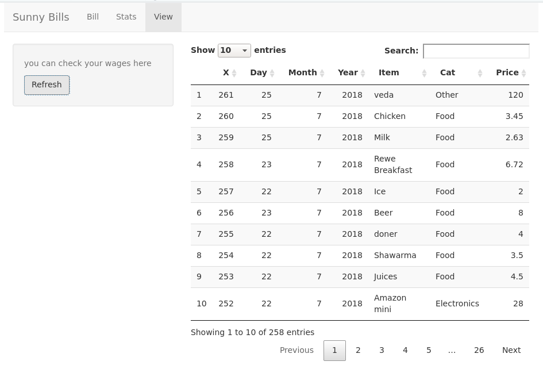Viewport: 543px width, 392px height.
Task: Jump to the last page 26
Action: 479,351
